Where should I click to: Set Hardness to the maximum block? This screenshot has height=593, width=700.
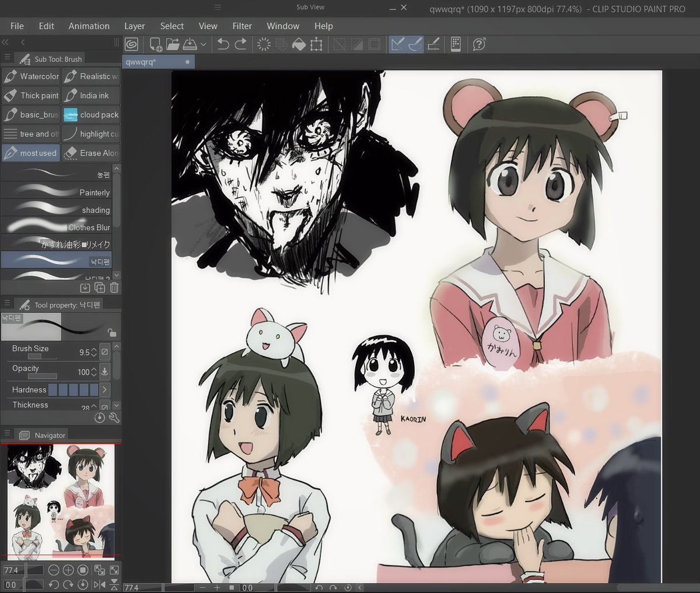point(93,390)
